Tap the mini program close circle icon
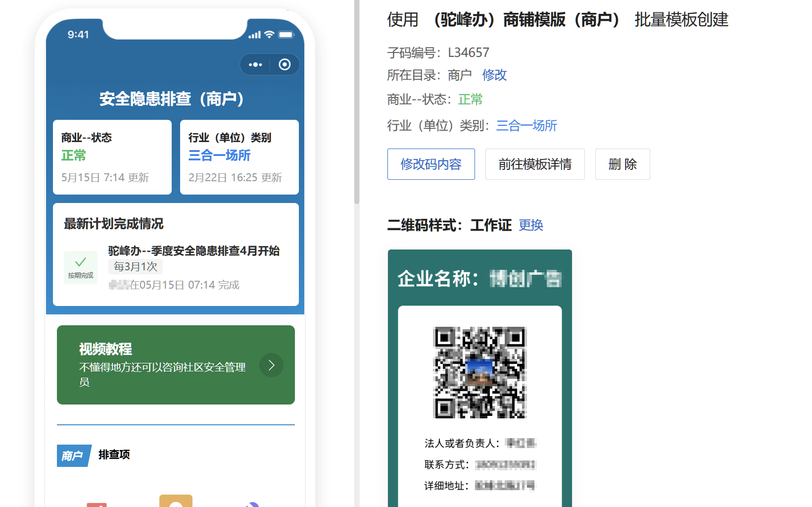The image size is (812, 507). [x=285, y=64]
